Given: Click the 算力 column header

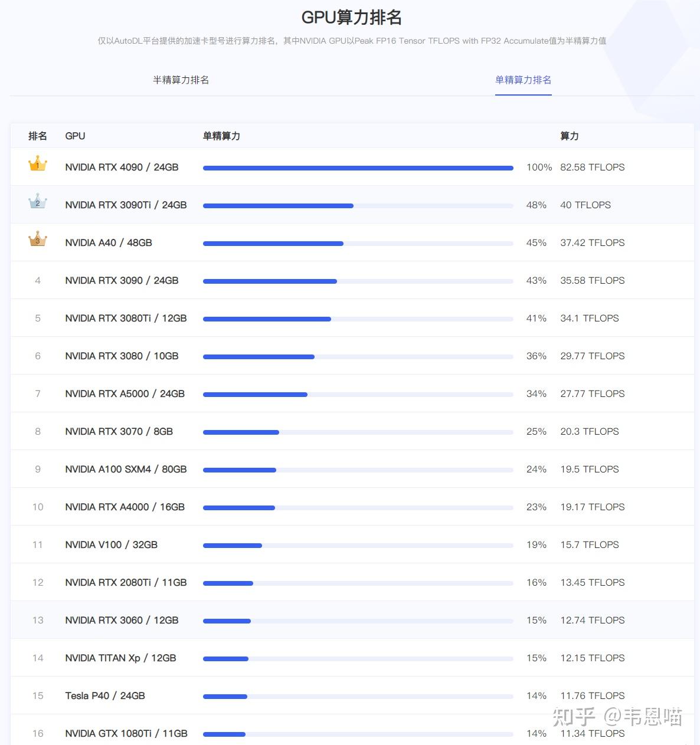Looking at the screenshot, I should [x=569, y=136].
